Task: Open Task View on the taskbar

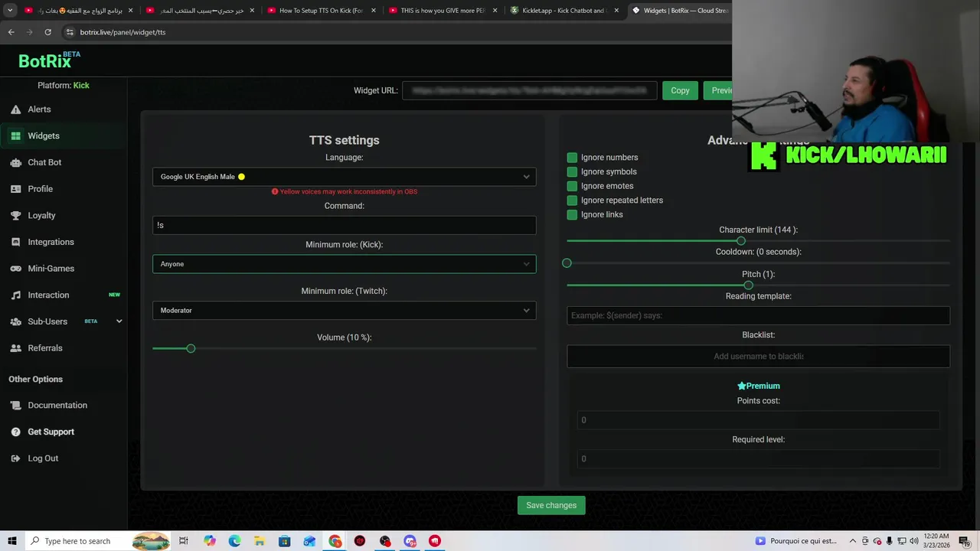Action: pyautogui.click(x=184, y=541)
